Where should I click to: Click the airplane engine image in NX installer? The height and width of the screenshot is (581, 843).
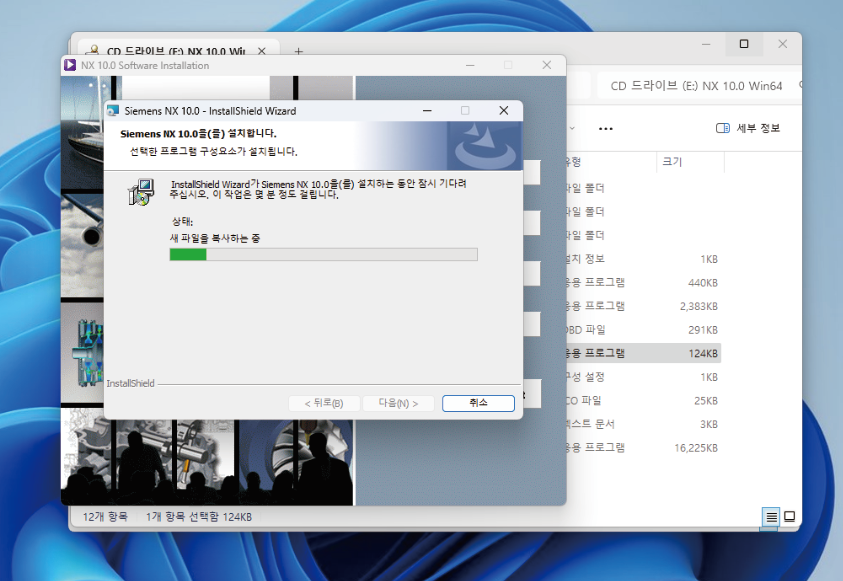tap(82, 245)
